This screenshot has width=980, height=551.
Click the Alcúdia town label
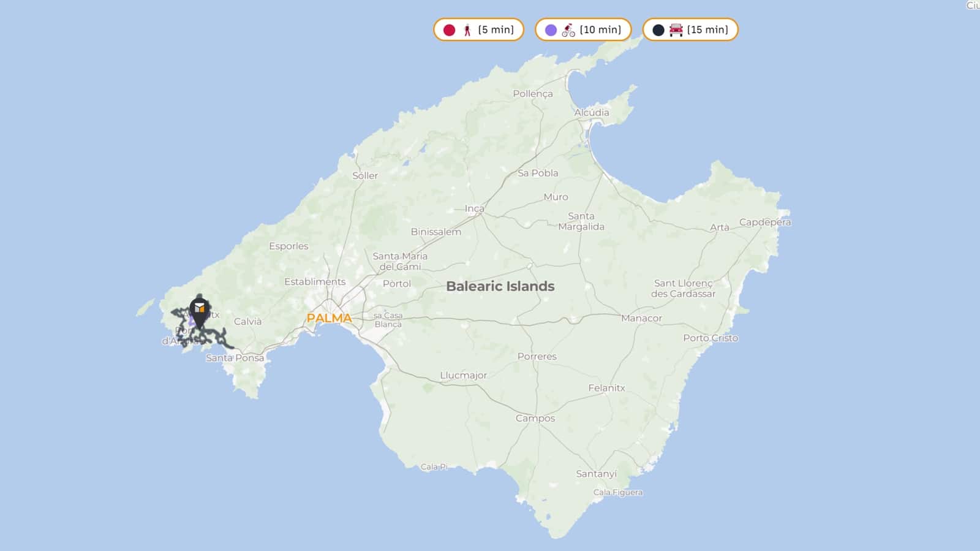592,113
